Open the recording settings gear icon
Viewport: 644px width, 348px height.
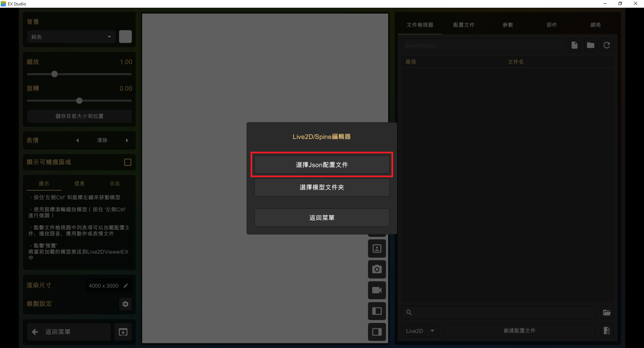(125, 304)
